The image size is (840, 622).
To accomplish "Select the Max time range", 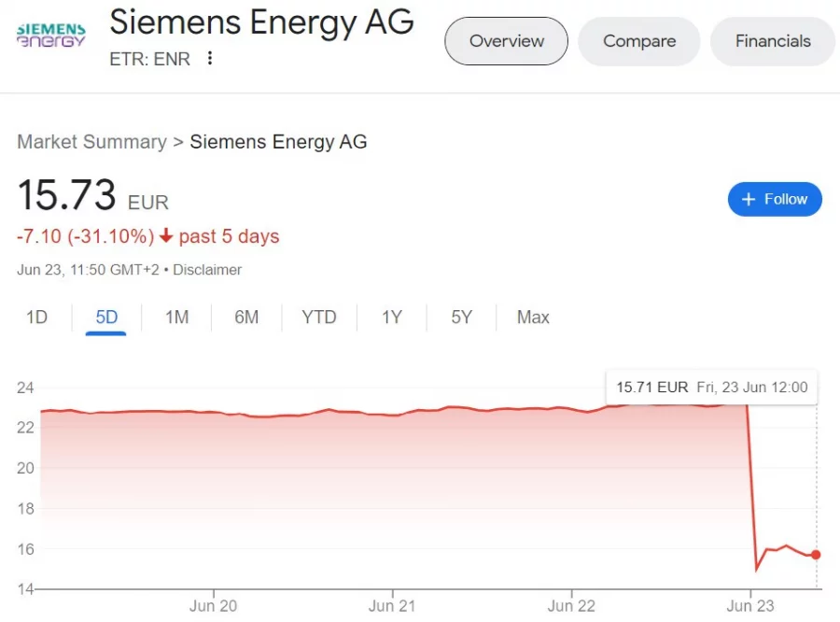I will 533,318.
